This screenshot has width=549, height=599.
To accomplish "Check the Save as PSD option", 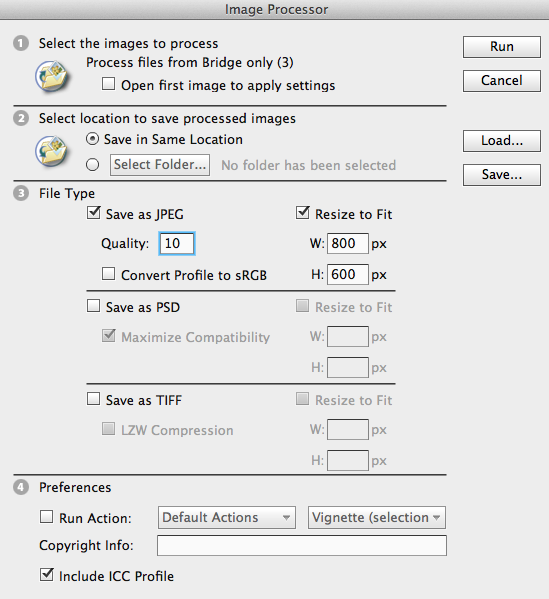I will point(94,306).
